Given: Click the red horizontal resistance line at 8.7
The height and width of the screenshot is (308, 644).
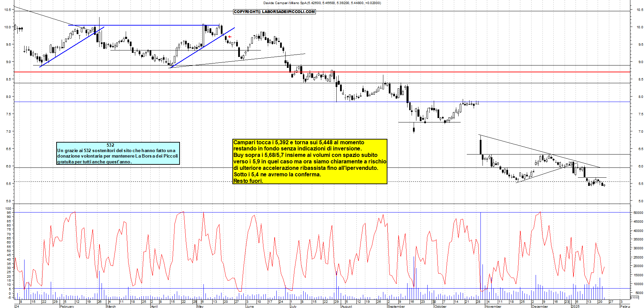Looking at the screenshot, I should (322, 72).
